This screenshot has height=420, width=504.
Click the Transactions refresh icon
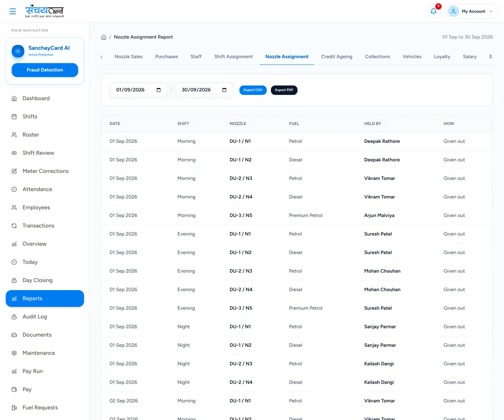pyautogui.click(x=14, y=226)
